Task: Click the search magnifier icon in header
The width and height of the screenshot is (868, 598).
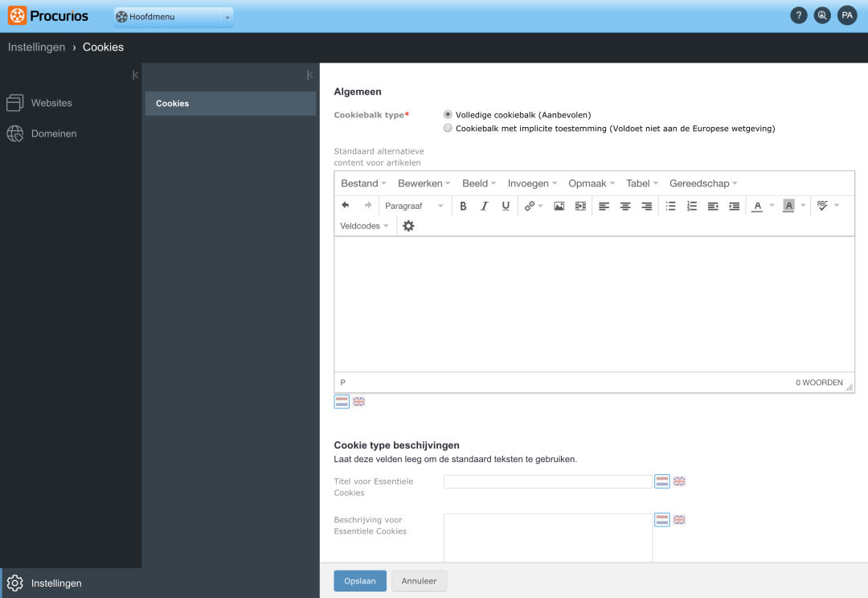Action: [x=822, y=15]
